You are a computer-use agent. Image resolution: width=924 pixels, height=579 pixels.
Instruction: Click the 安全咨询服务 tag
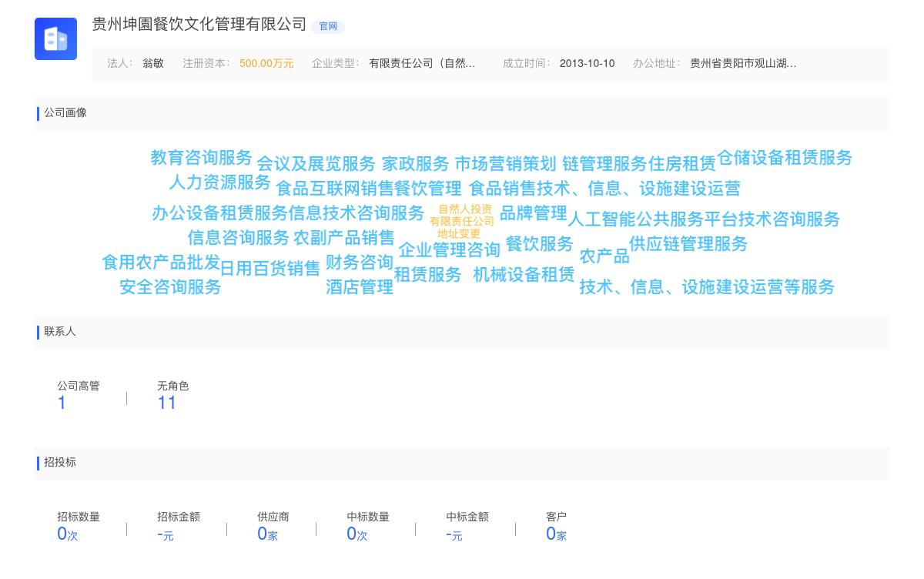[x=171, y=287]
